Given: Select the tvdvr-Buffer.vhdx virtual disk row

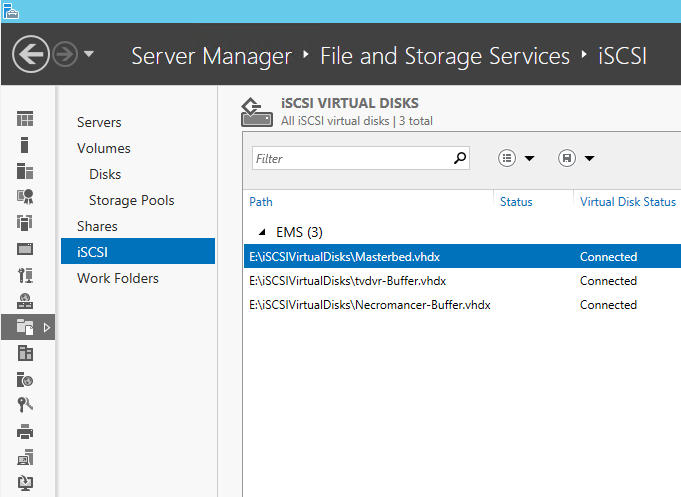Looking at the screenshot, I should coord(462,281).
